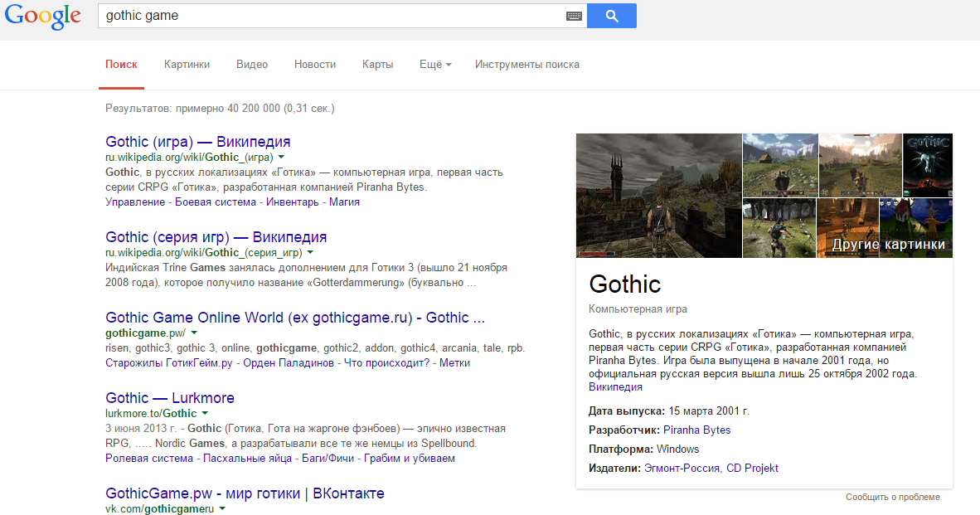
Task: Open the Карты tab
Action: pos(377,65)
